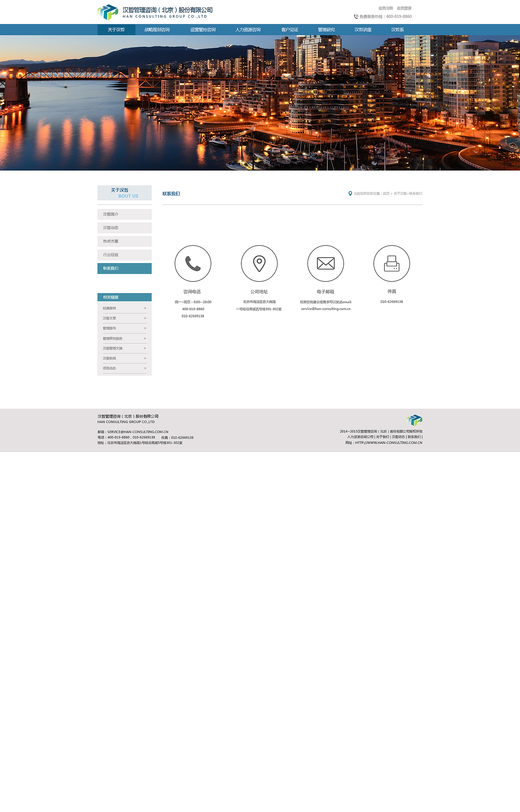Open the 汉哲系 nav item
This screenshot has width=520, height=812.
point(397,30)
